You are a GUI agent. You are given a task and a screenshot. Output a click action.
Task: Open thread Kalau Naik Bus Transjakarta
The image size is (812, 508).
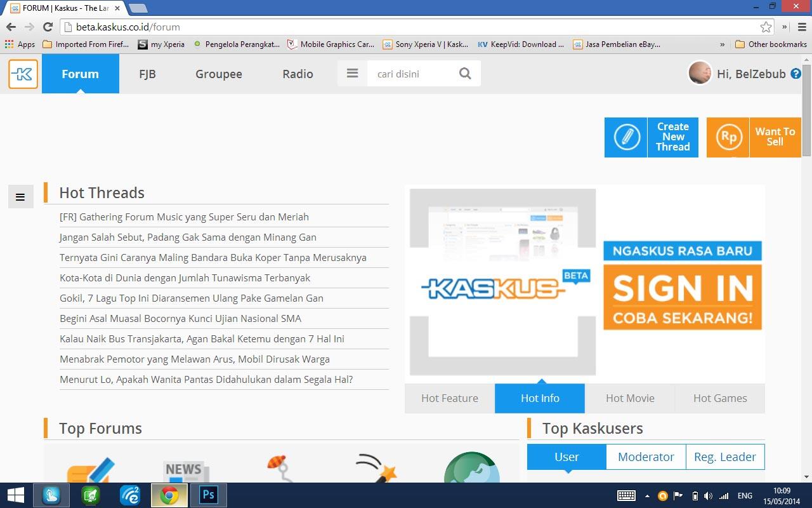(x=202, y=338)
